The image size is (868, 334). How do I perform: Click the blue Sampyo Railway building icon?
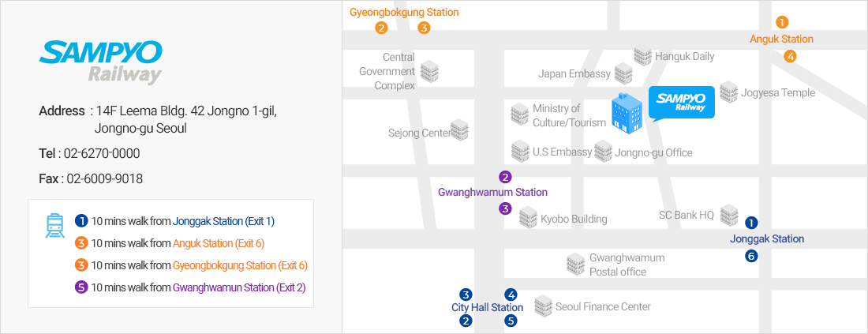(626, 113)
